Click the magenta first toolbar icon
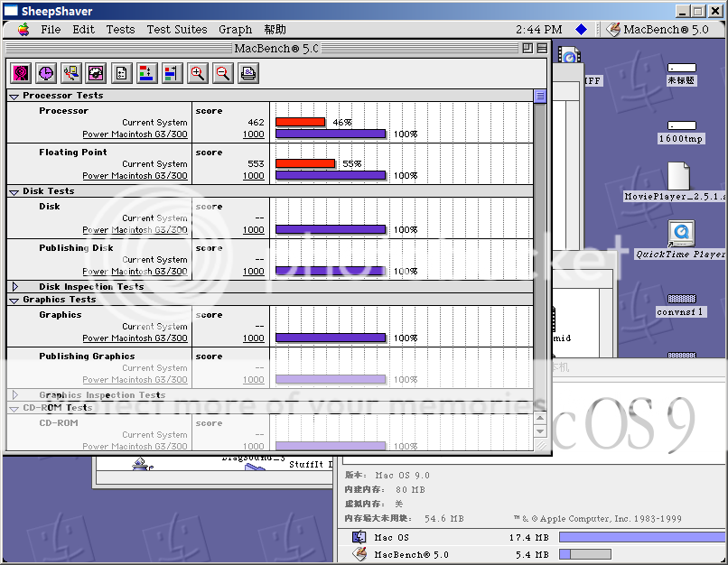 pos(20,73)
